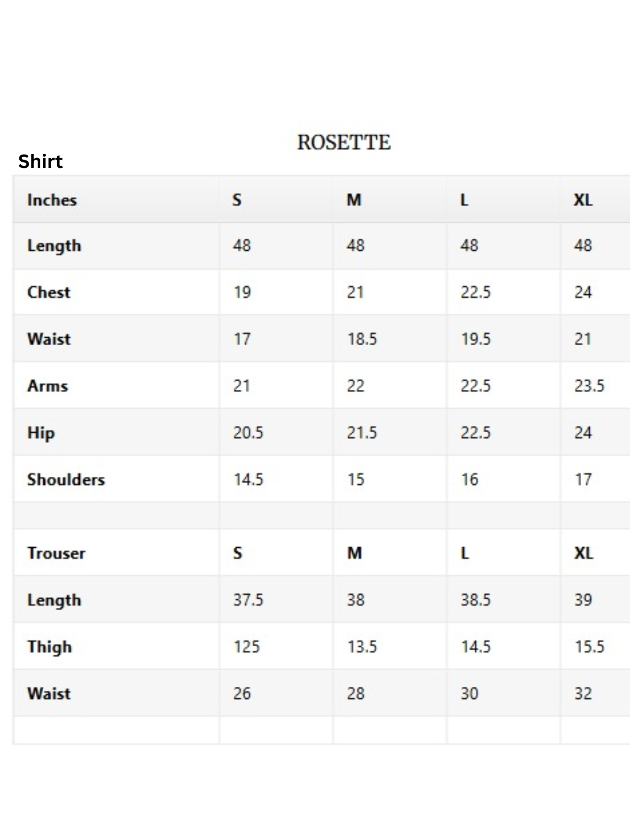
Task: Select the Shoulders row label
Action: coord(66,480)
